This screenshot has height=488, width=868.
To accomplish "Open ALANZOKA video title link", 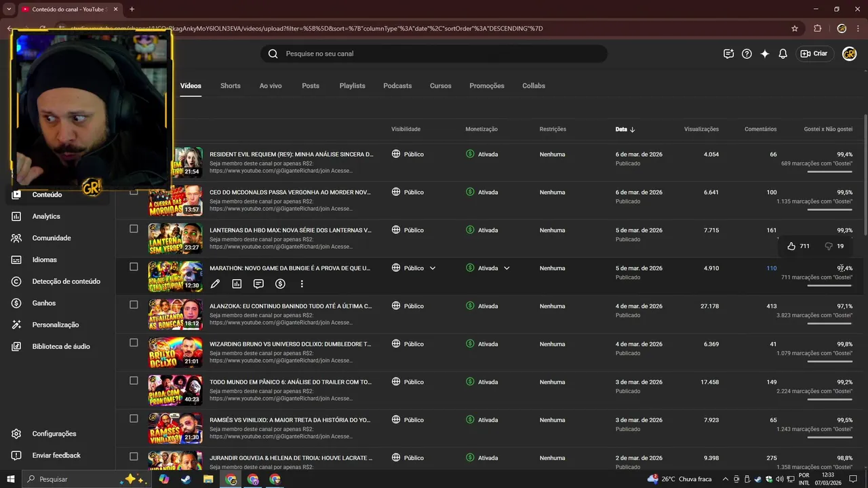I will coord(290,306).
